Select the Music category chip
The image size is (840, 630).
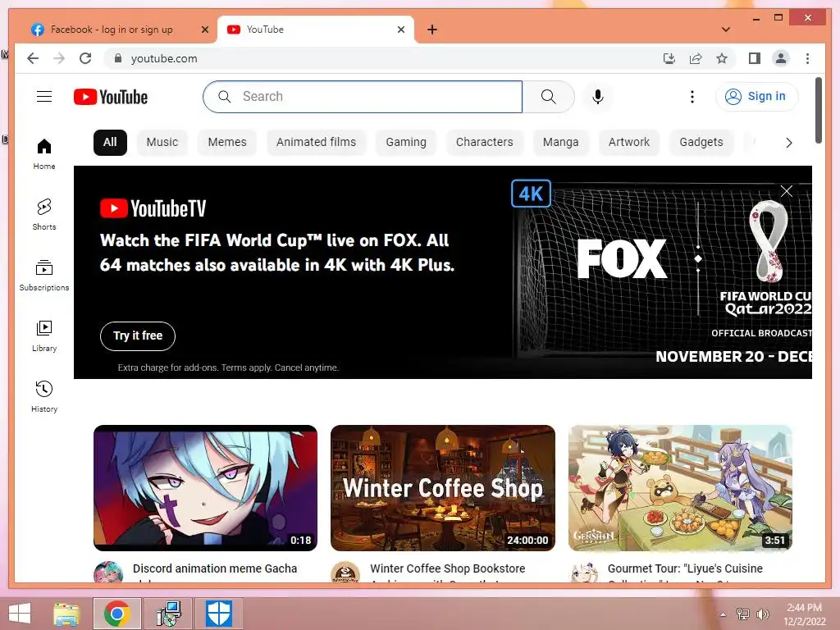(x=162, y=142)
